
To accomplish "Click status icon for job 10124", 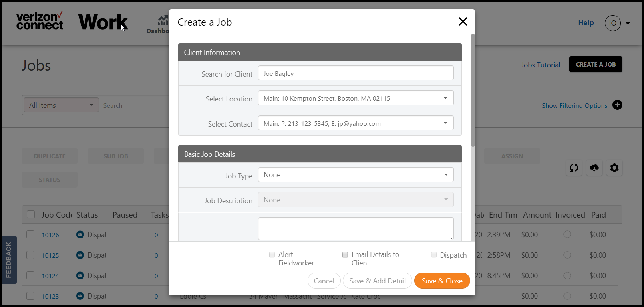I will pyautogui.click(x=80, y=275).
